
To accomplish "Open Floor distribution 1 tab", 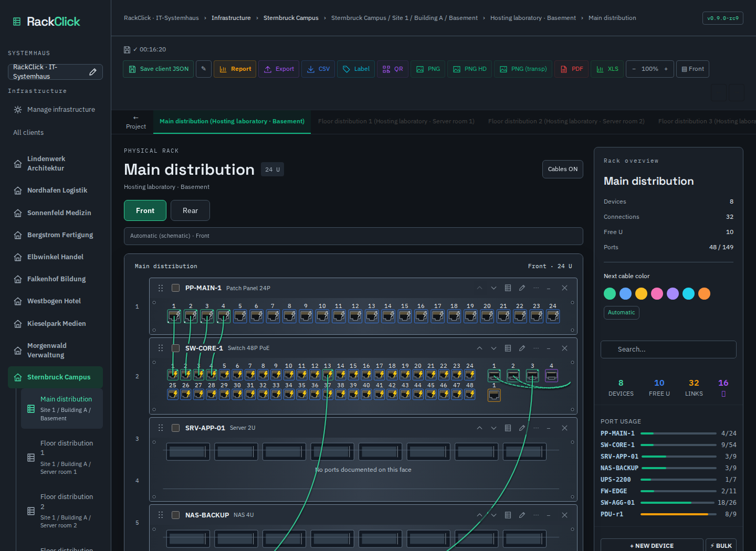I will [x=396, y=121].
